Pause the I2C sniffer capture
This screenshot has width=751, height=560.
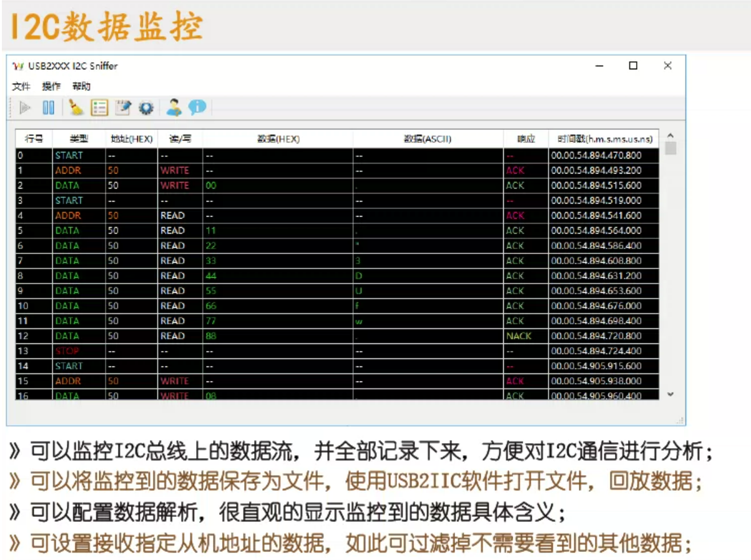[48, 108]
